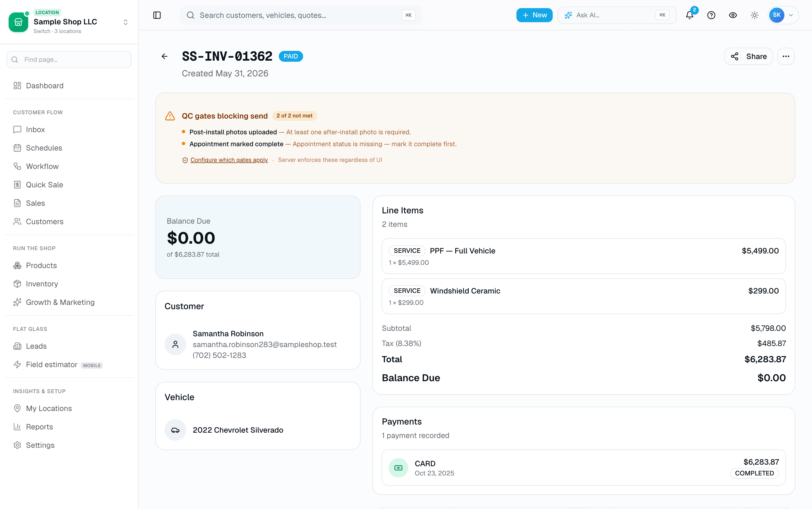Open Reports page
Viewport: 812px width, 509px height.
69,427
